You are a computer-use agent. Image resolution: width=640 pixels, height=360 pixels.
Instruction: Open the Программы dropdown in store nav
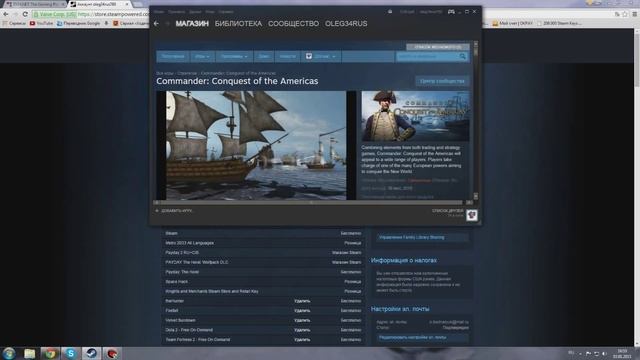pos(234,56)
